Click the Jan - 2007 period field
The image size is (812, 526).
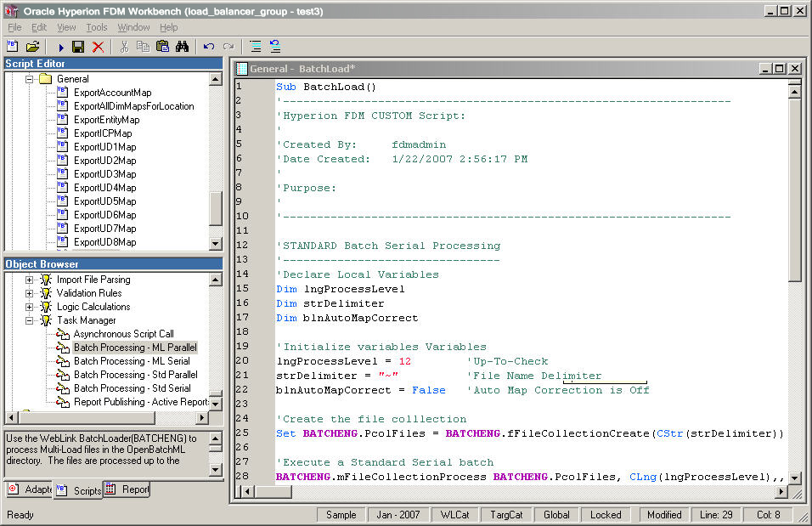click(x=398, y=515)
